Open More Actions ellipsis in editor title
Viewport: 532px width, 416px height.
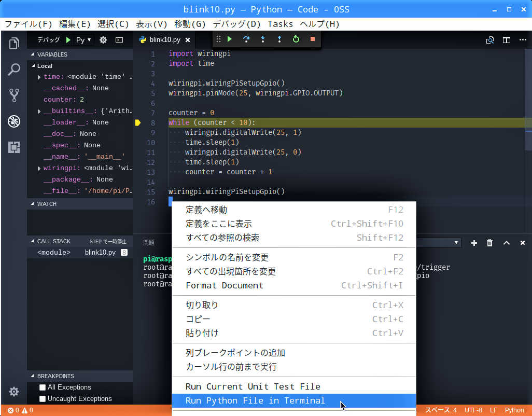[523, 40]
